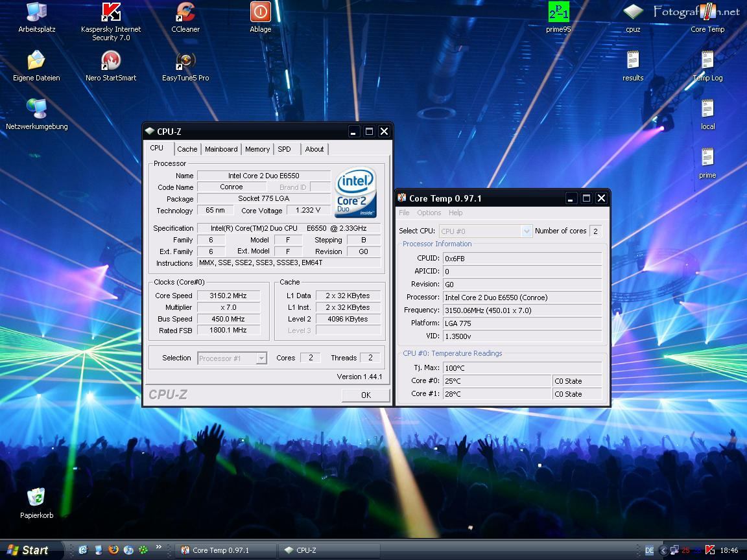Click the VID value 1.3500v

pos(522,336)
